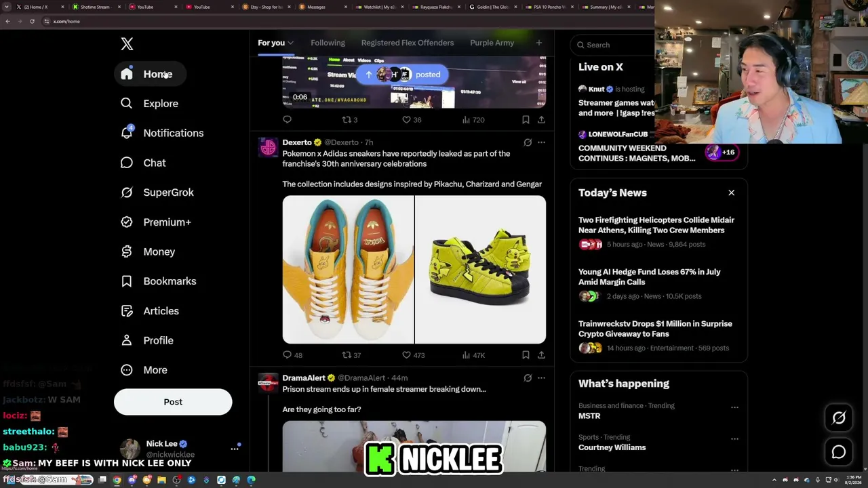The height and width of the screenshot is (488, 868).
Task: Open Dexerto's profile avatar
Action: click(268, 147)
